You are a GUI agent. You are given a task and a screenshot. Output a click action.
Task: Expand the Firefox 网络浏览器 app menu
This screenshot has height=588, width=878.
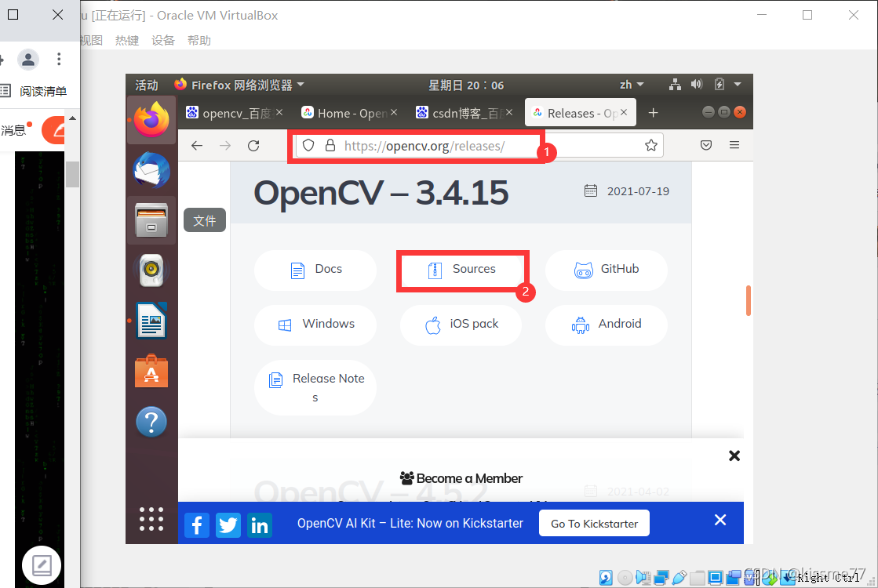pos(239,85)
